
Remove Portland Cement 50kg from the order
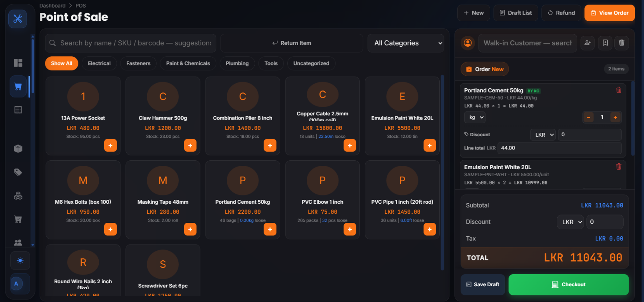point(619,90)
